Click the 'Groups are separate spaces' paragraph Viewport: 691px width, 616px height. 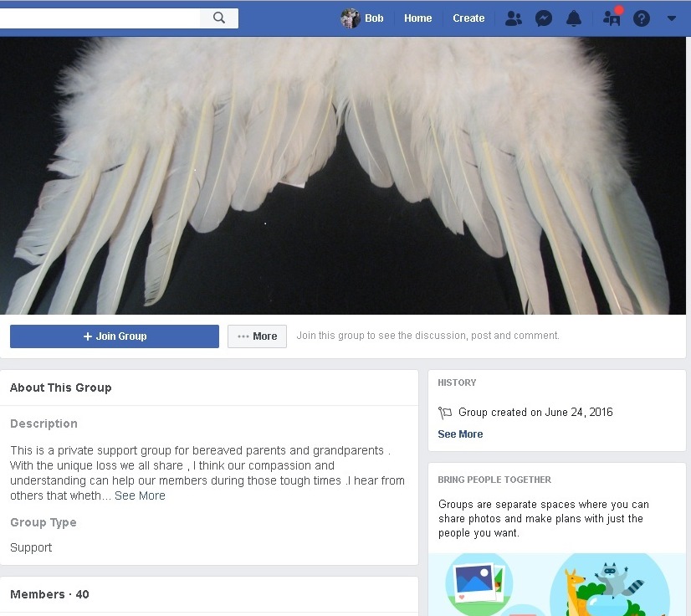coord(544,519)
